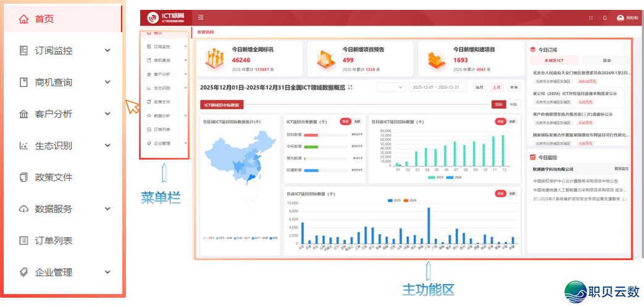Click the 今日新增项目预告 card icon
This screenshot has width=644, height=307.
point(325,59)
